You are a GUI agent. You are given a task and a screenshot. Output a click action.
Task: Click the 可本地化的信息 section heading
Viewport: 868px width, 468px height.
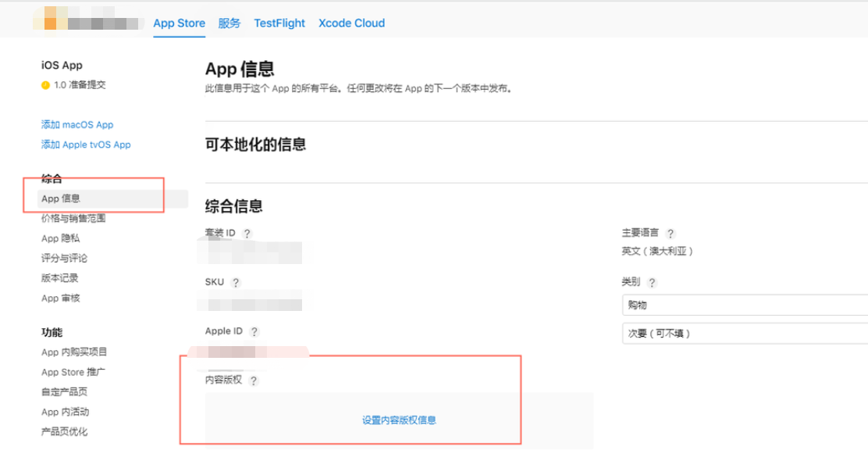[255, 145]
